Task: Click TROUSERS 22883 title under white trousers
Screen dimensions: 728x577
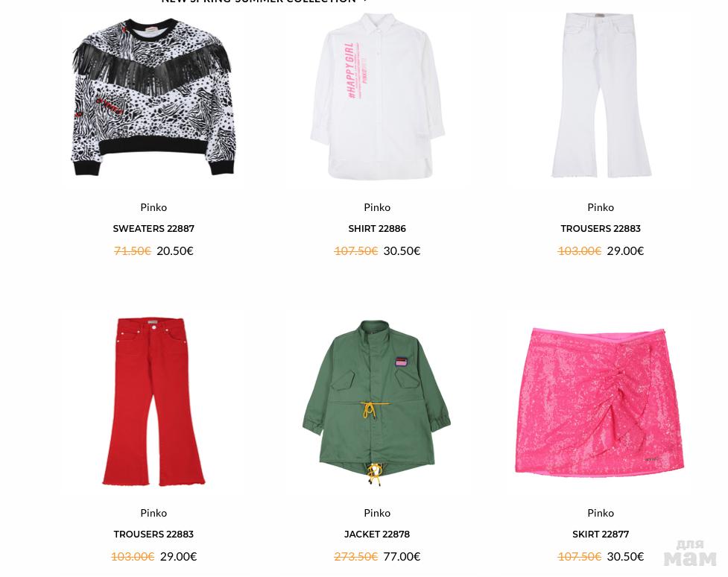Action: click(601, 229)
